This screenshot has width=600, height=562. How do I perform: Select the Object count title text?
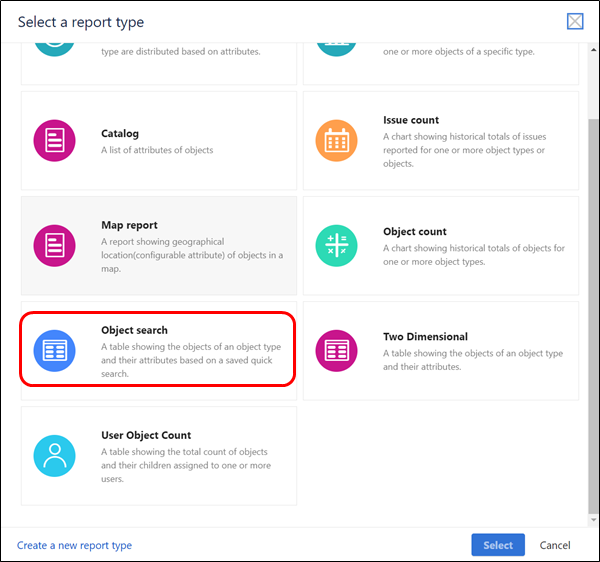(415, 231)
